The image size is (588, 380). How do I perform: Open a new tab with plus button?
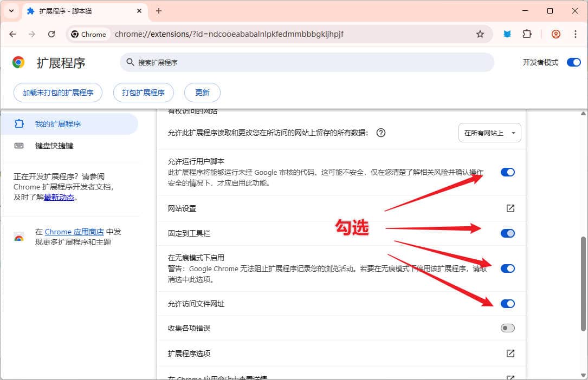coord(159,11)
